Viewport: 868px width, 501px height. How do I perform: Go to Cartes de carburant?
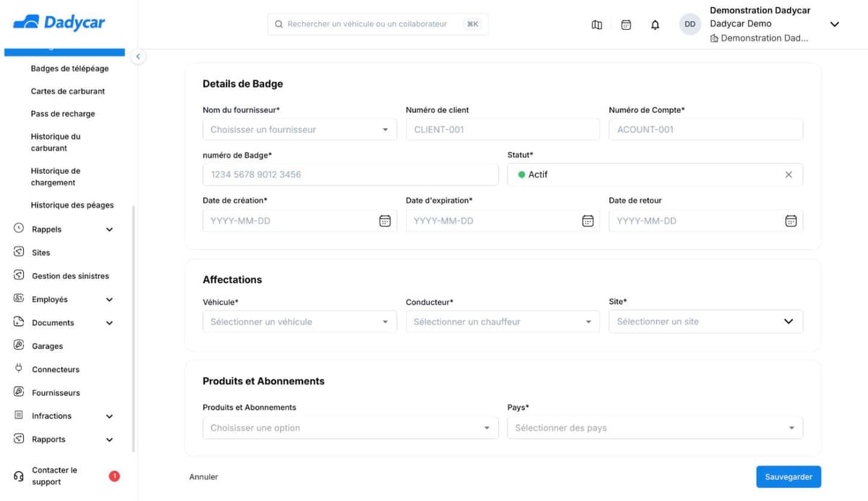[x=68, y=91]
